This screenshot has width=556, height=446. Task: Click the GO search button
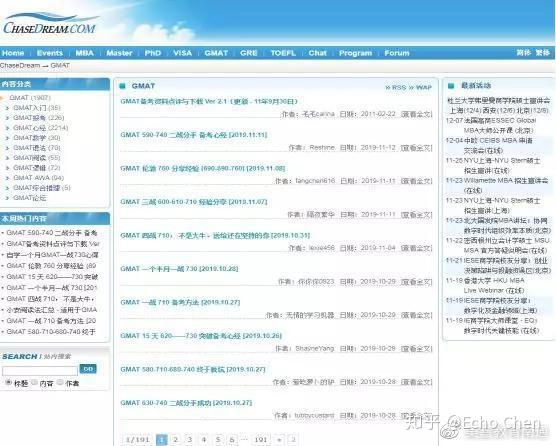click(88, 369)
